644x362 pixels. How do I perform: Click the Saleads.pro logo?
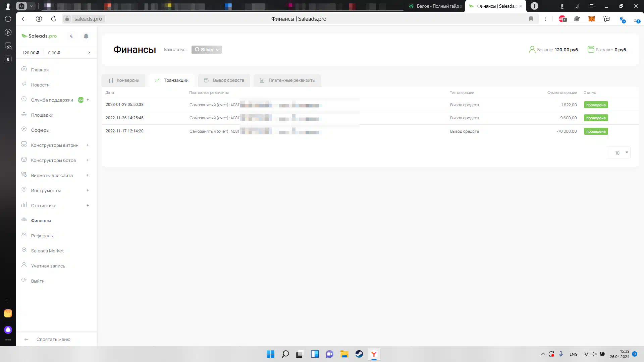click(x=39, y=36)
